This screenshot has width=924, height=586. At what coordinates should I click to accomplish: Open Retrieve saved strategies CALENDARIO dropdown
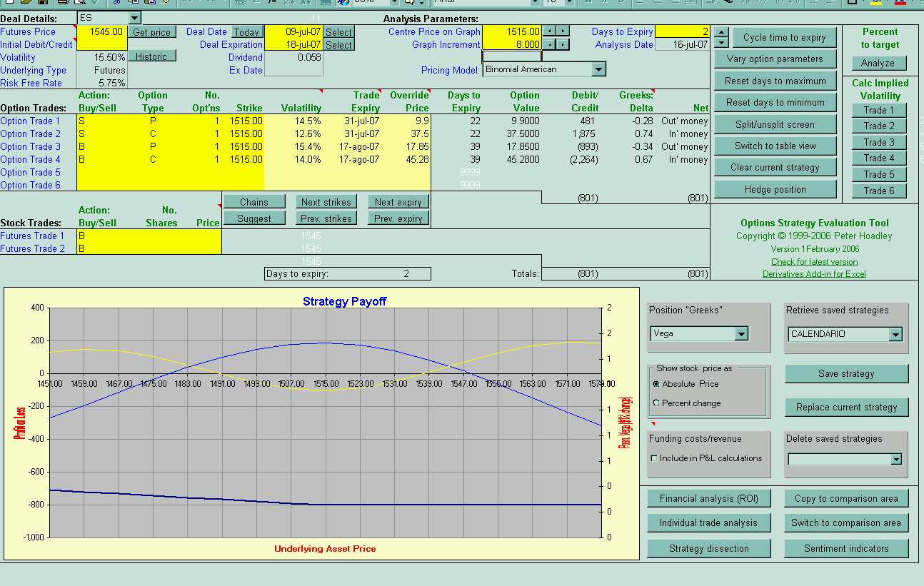pyautogui.click(x=895, y=334)
